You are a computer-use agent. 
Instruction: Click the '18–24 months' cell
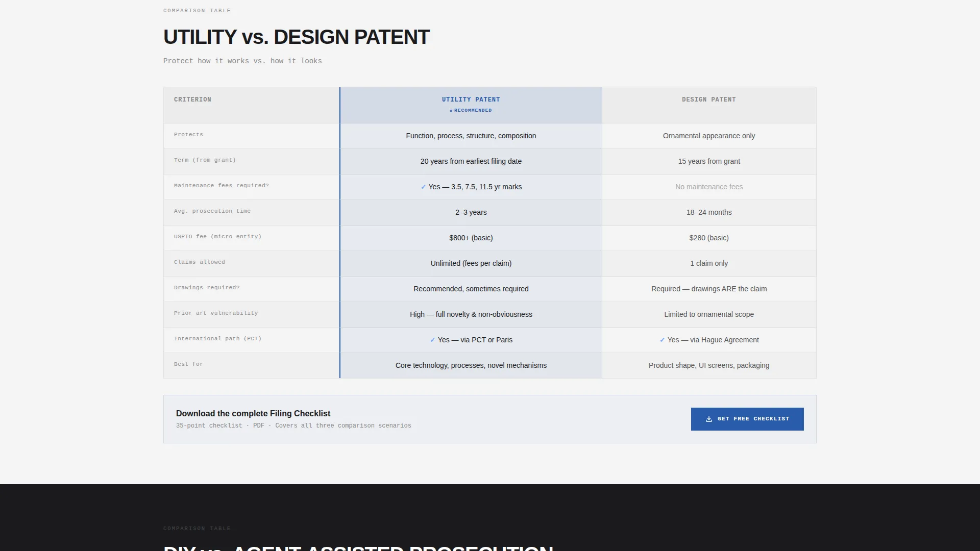coord(709,212)
